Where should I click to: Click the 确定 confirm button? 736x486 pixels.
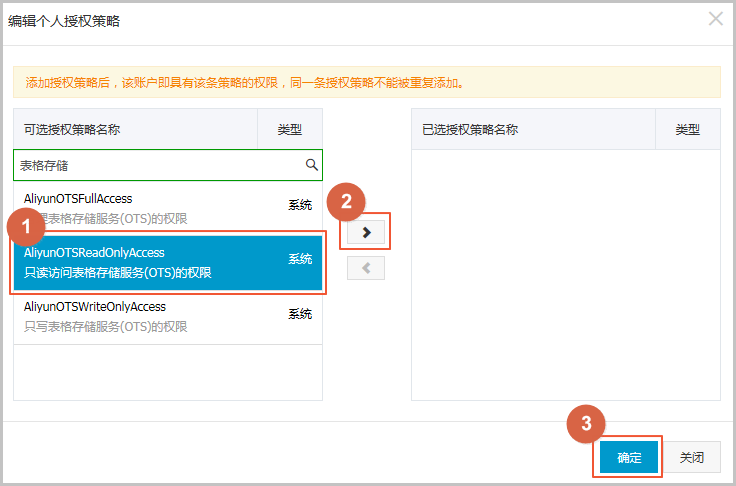click(x=629, y=457)
